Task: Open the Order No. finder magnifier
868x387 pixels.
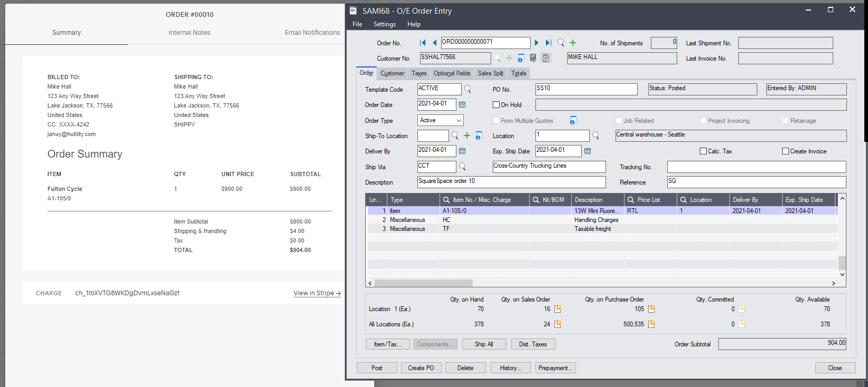Action: pyautogui.click(x=561, y=43)
